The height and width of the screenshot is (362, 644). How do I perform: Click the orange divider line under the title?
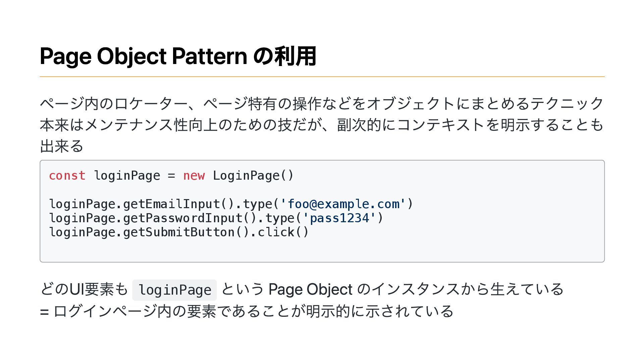coord(322,77)
